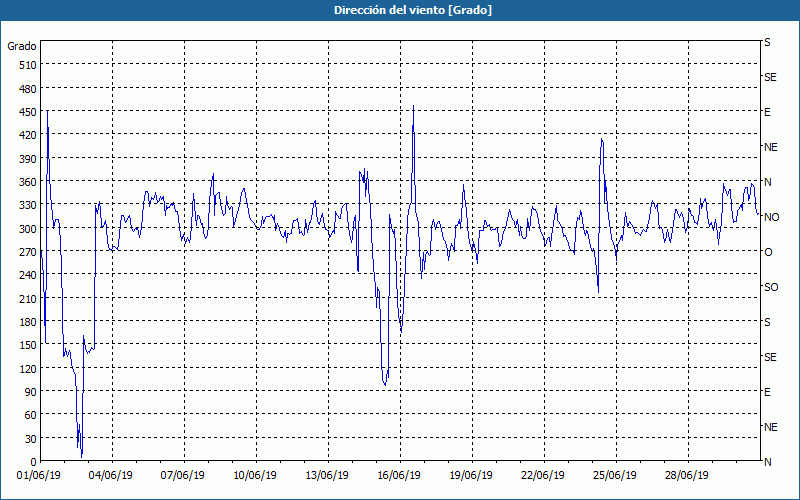Click the chart title "Dirección del viento [Grado]"
800x500 pixels.
pos(413,10)
